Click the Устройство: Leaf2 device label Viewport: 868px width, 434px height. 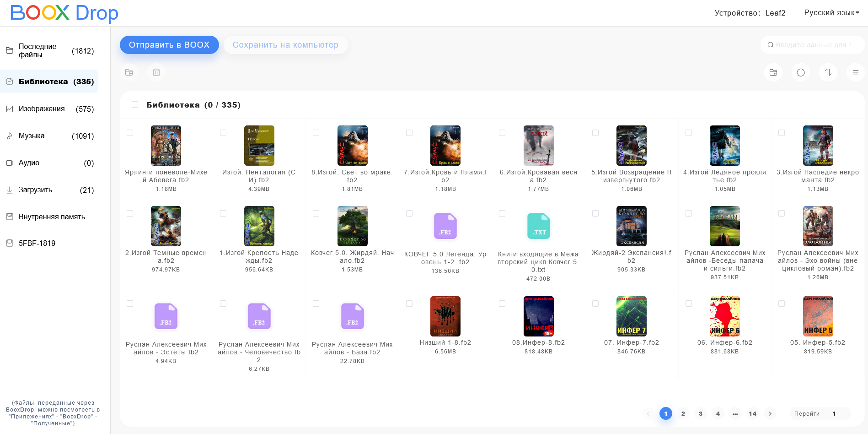750,13
